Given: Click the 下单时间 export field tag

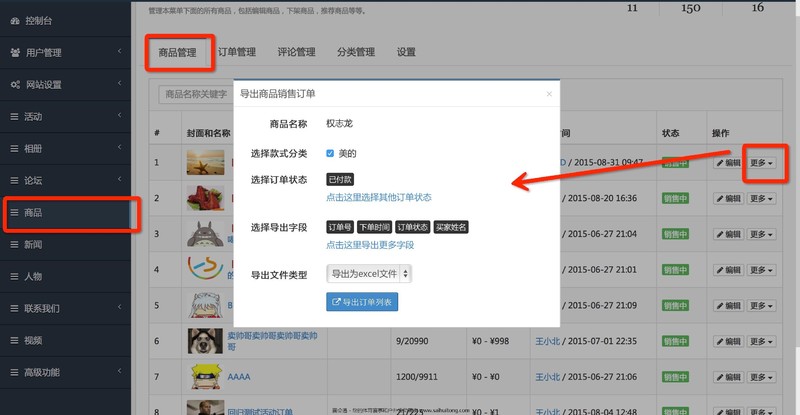Looking at the screenshot, I should pyautogui.click(x=374, y=228).
